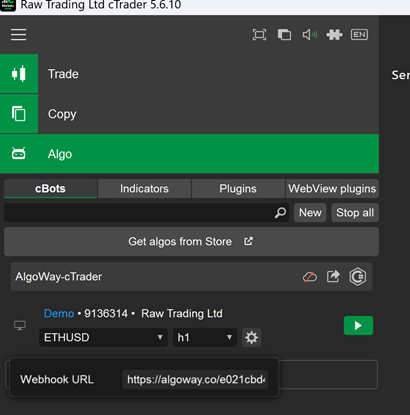Open instance parameters gear icon

tap(251, 337)
